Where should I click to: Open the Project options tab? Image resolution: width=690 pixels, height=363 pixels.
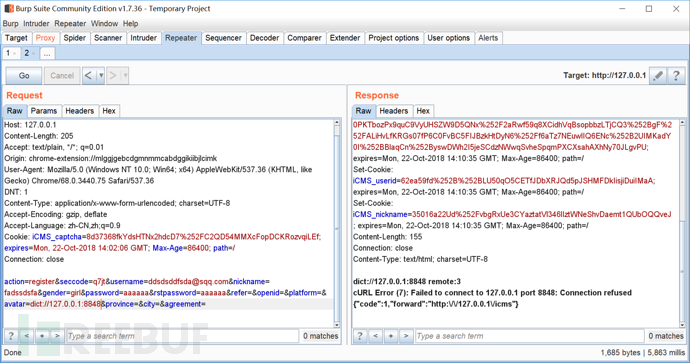394,38
